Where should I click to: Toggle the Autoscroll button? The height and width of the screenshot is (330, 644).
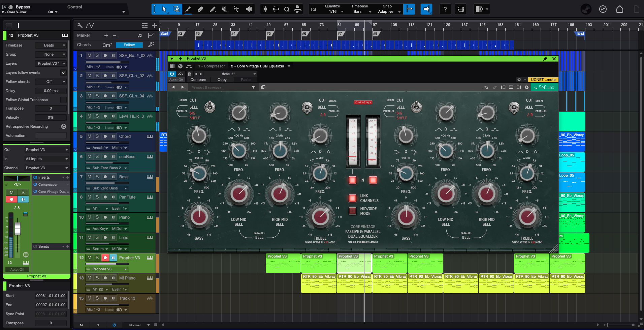click(x=426, y=9)
